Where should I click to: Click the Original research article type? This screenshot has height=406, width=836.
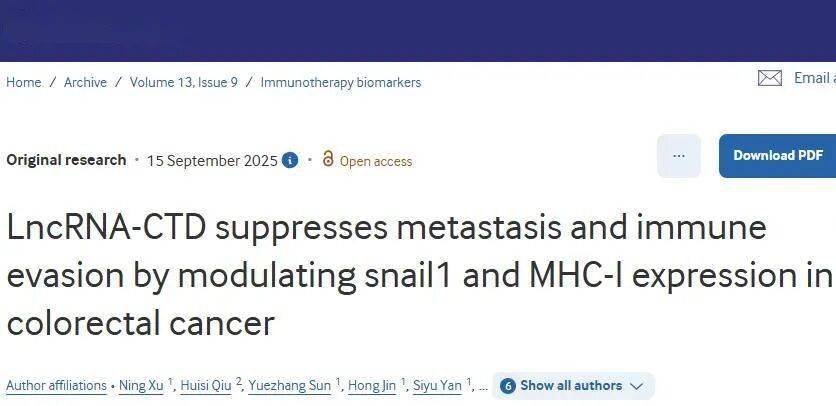[x=66, y=160]
